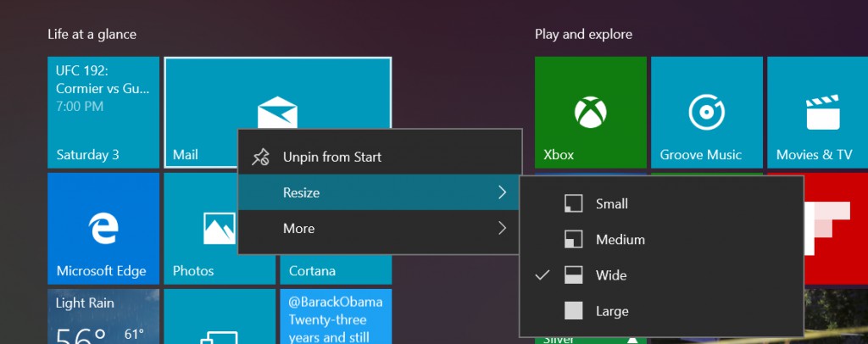The width and height of the screenshot is (868, 344).
Task: Click the Saturday 3 date label
Action: (x=87, y=154)
